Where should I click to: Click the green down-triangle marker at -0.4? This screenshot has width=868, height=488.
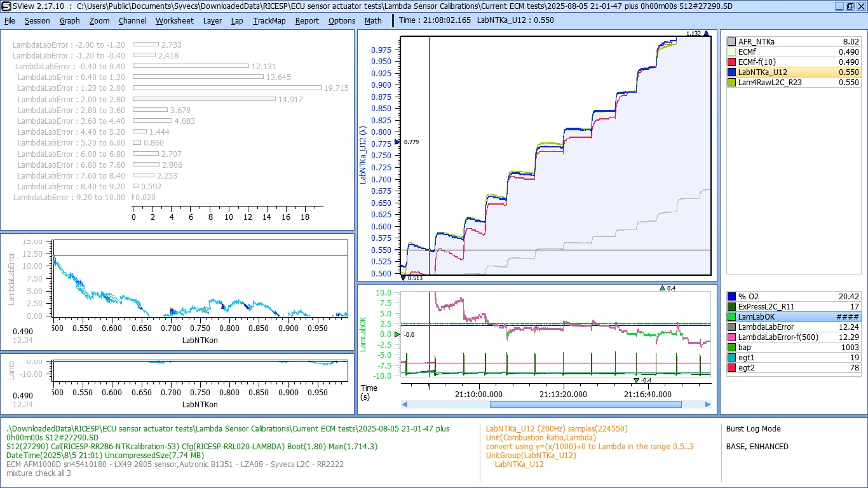pyautogui.click(x=636, y=381)
